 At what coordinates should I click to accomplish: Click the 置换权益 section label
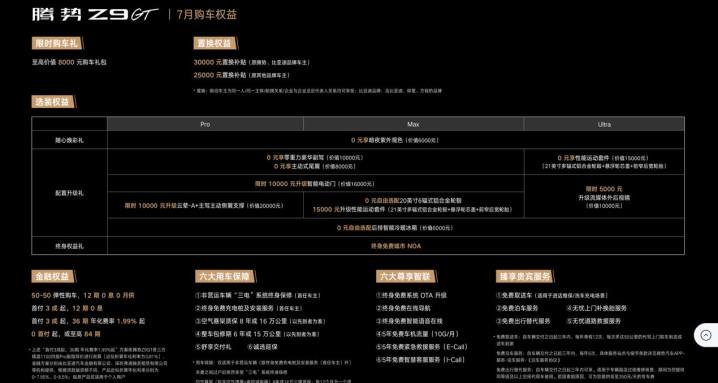[215, 44]
